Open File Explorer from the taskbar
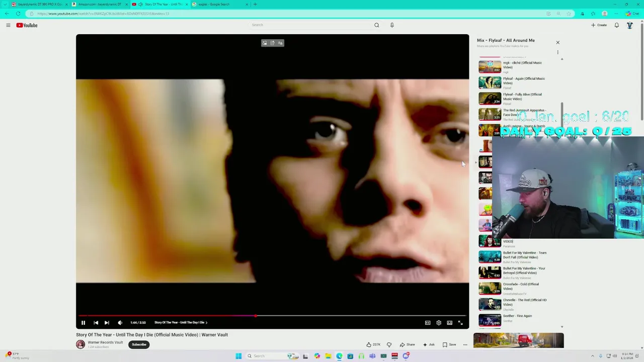644x362 pixels. tap(328, 356)
